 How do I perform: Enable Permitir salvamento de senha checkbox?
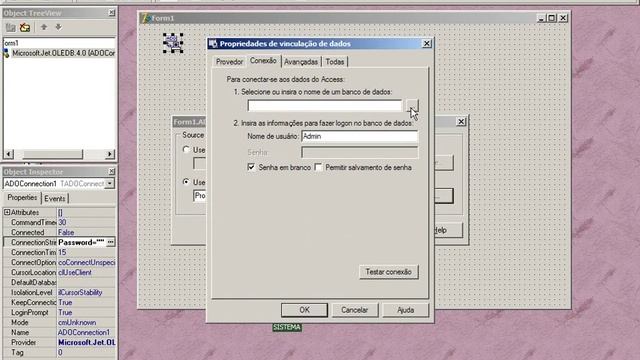[x=318, y=167]
